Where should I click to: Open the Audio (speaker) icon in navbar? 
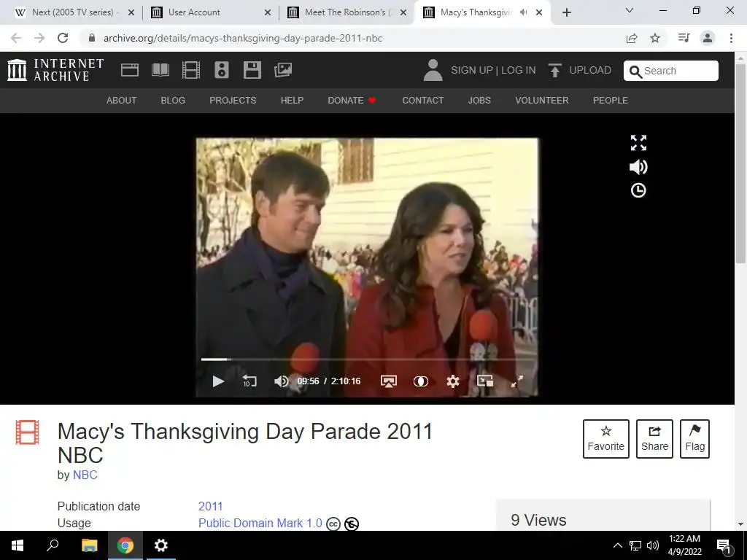click(222, 70)
